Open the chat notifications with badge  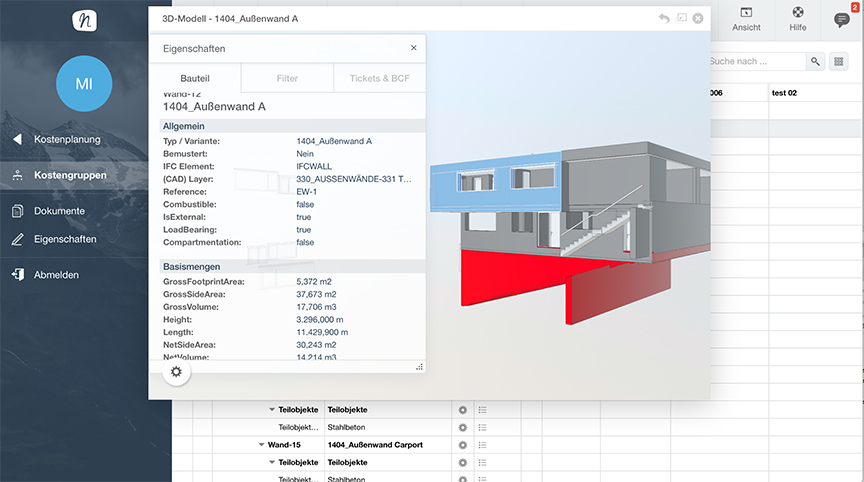pos(841,19)
